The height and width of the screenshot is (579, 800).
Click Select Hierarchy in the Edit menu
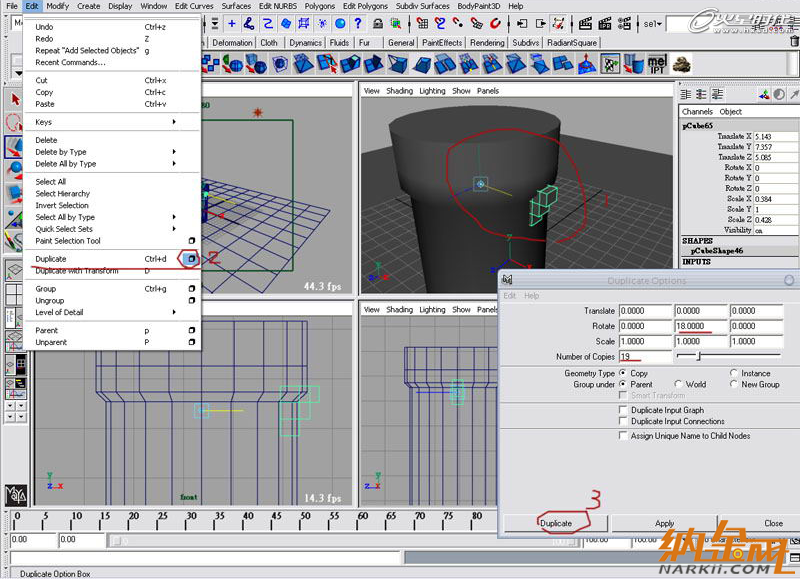(x=62, y=194)
